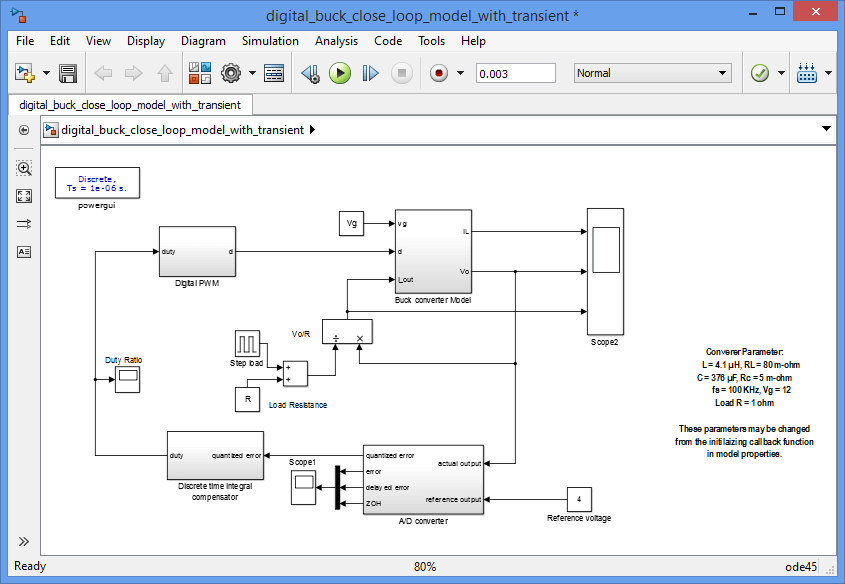Open Model Configuration Parameters gear

click(231, 73)
